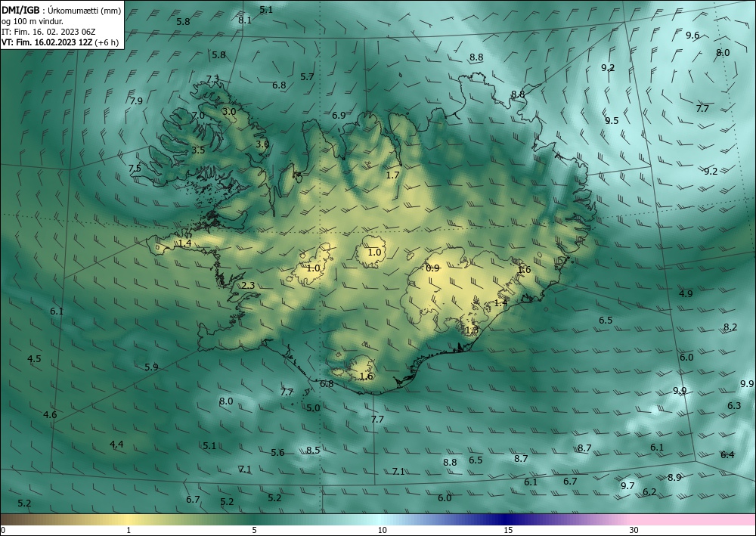The width and height of the screenshot is (756, 536).
Task: Click the colour scale tick label "10"
Action: tap(382, 531)
